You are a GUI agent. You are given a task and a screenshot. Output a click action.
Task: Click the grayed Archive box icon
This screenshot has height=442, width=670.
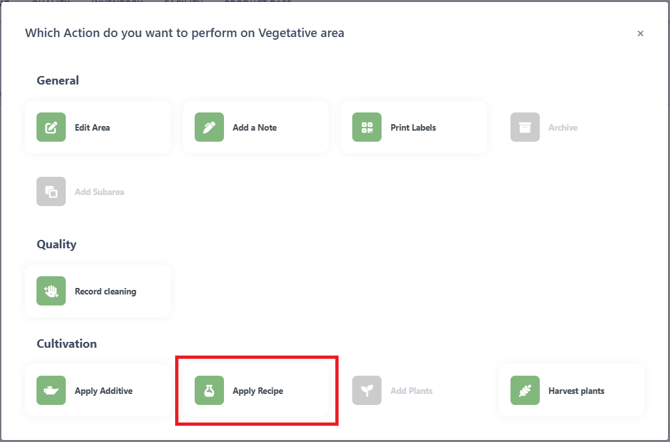tap(525, 127)
